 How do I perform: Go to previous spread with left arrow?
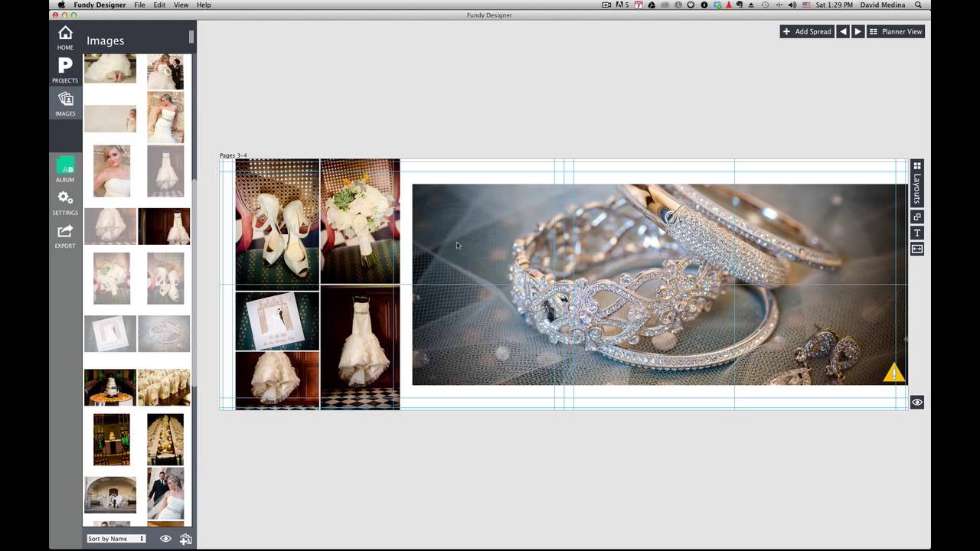click(x=843, y=31)
